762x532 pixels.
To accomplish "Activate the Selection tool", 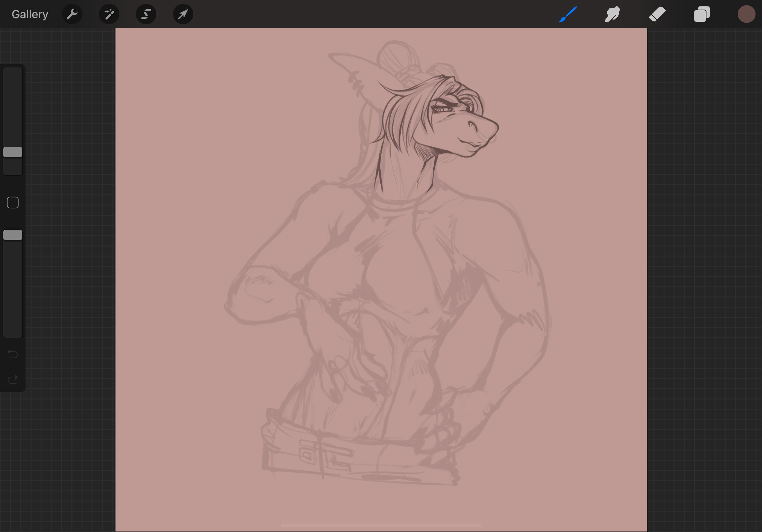I will (146, 14).
